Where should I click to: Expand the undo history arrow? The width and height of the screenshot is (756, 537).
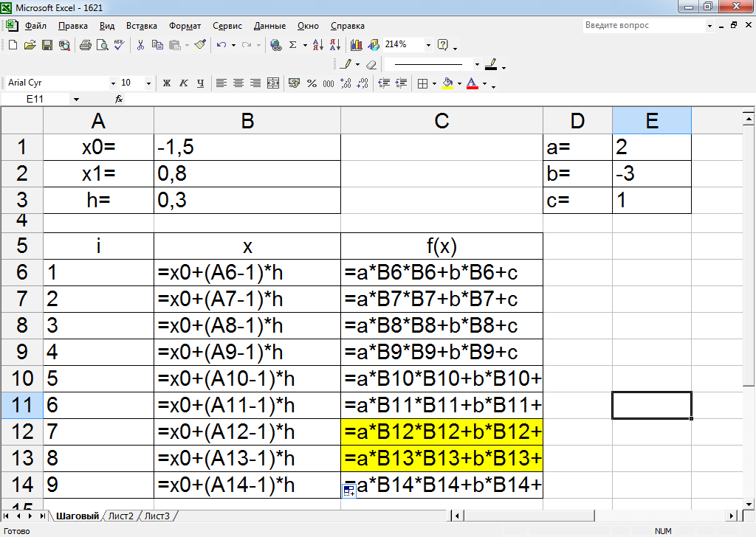click(x=233, y=45)
